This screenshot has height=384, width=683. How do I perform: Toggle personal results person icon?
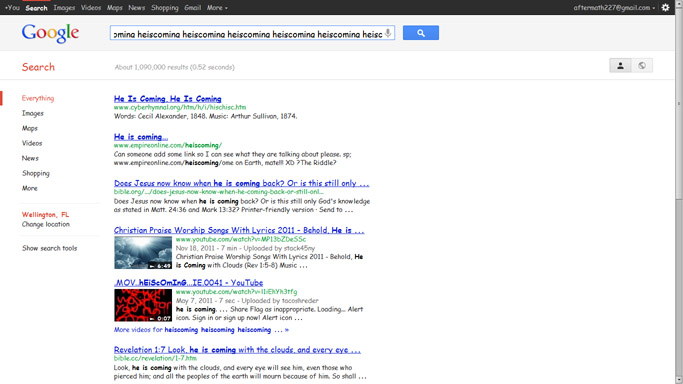click(x=620, y=66)
